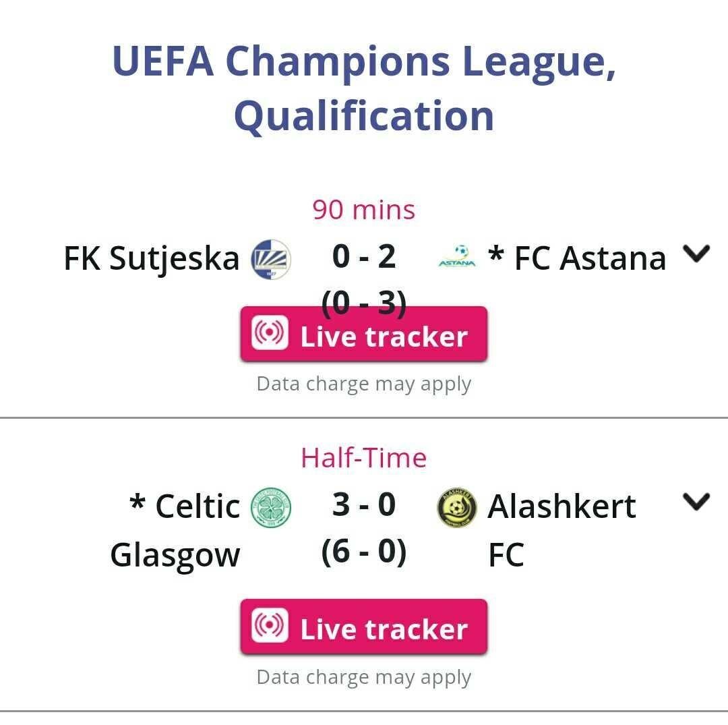Click the 90 mins match status
The height and width of the screenshot is (725, 728).
point(364,210)
